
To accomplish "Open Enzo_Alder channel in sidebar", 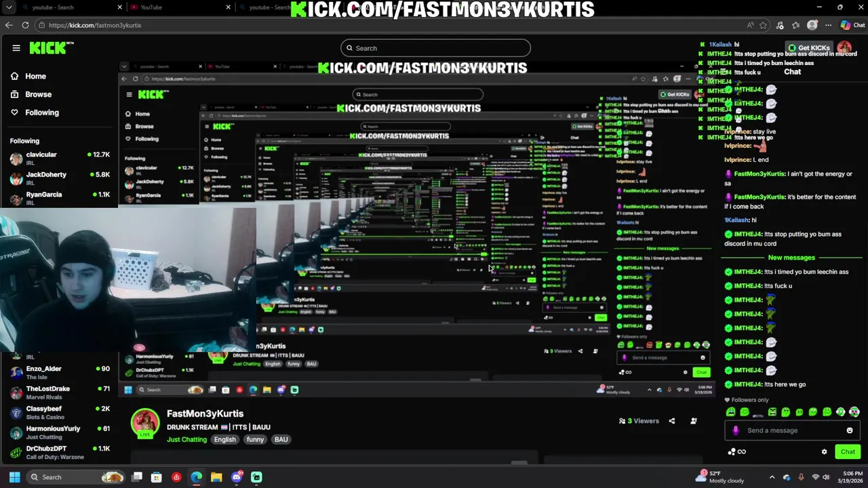I will (60, 372).
